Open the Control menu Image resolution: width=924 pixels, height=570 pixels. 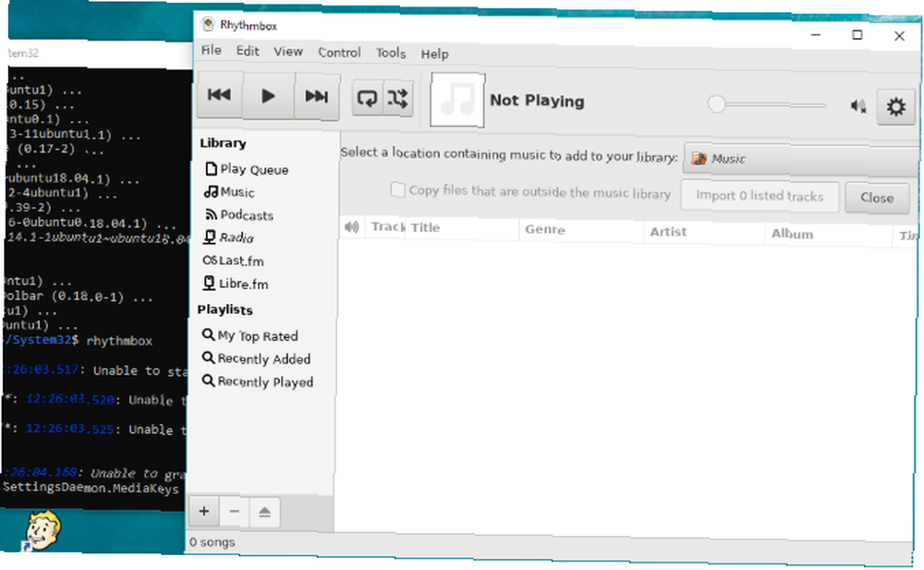tap(339, 53)
